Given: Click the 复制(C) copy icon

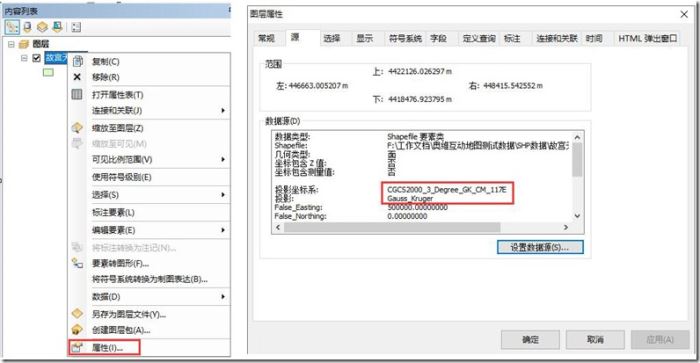Looking at the screenshot, I should [x=77, y=61].
